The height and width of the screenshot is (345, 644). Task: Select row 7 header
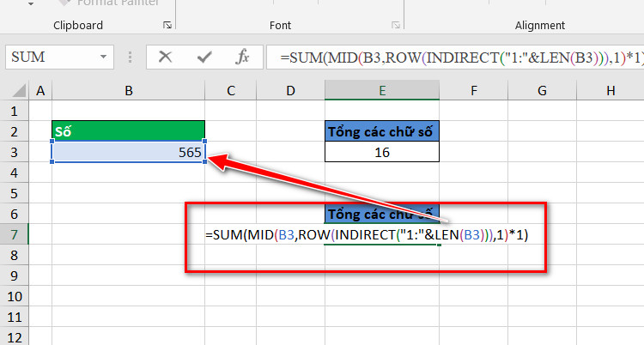[15, 234]
